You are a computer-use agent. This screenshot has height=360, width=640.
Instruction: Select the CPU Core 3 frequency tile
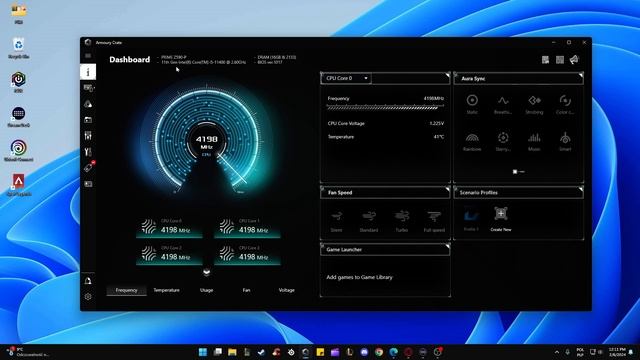pyautogui.click(x=247, y=255)
